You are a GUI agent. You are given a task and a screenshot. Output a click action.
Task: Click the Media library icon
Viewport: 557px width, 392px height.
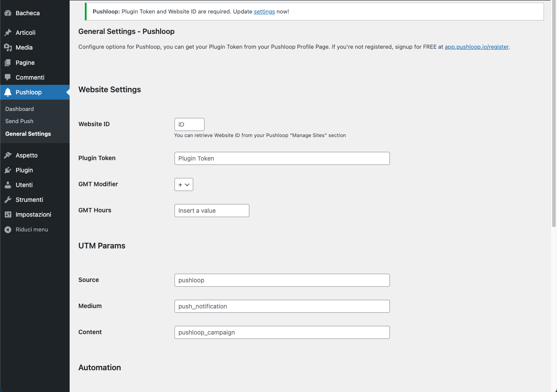tap(8, 47)
